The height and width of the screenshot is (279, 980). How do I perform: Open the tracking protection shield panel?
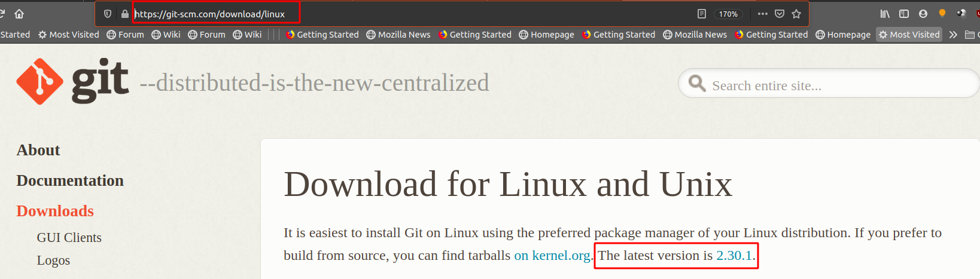pos(108,14)
